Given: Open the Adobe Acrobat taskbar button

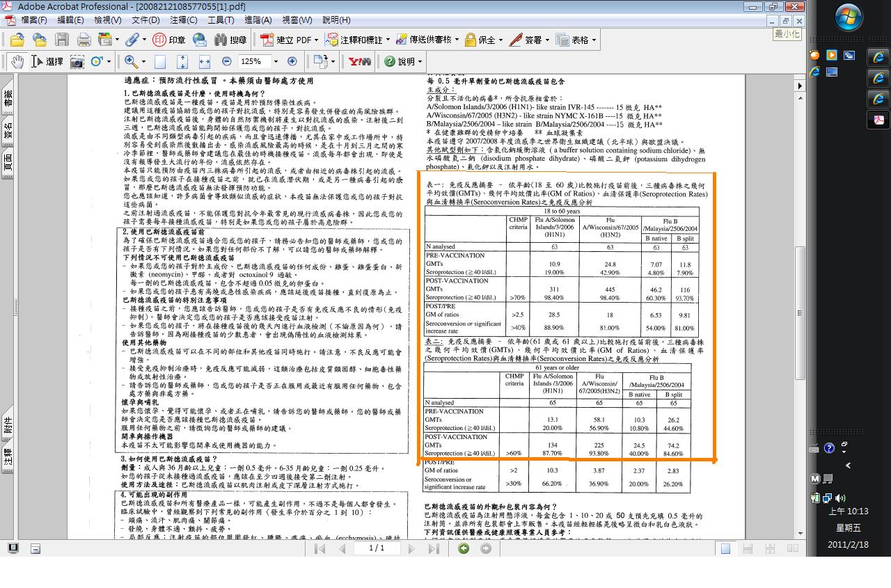Looking at the screenshot, I should coord(878,120).
